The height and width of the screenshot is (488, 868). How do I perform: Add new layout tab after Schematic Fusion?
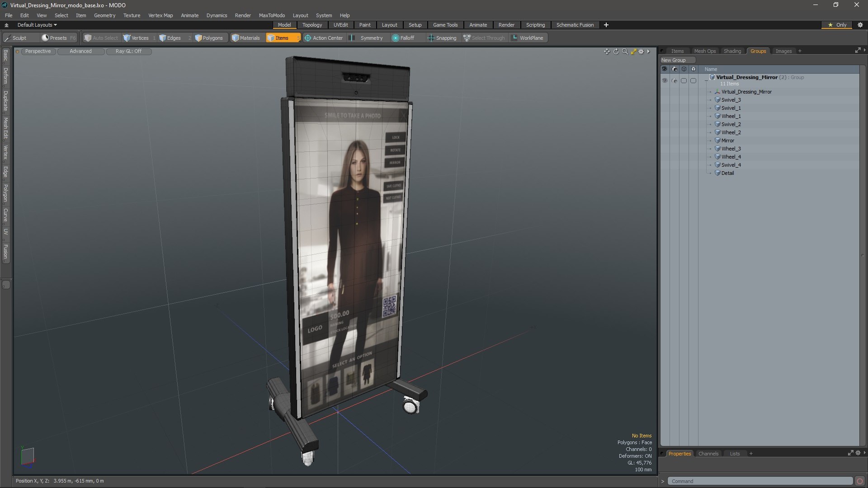coord(606,25)
